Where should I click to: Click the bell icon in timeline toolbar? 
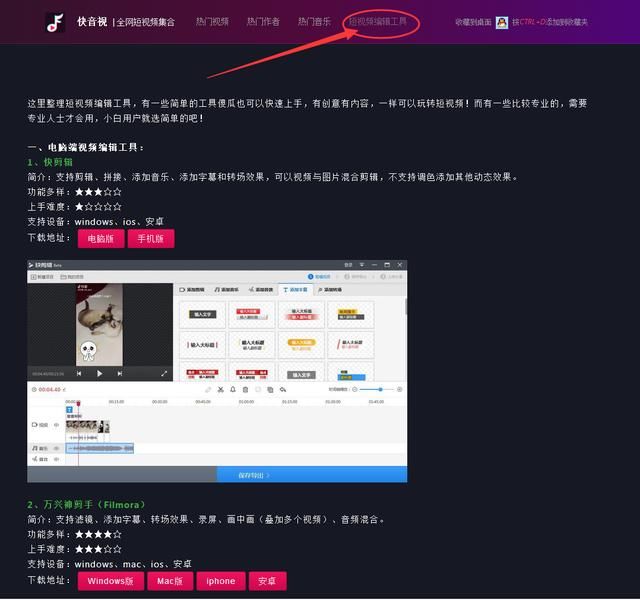click(233, 389)
